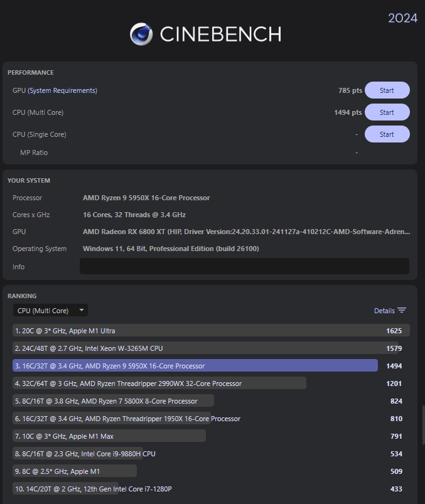
Task: Click the 1201 score in ranking
Action: (394, 383)
